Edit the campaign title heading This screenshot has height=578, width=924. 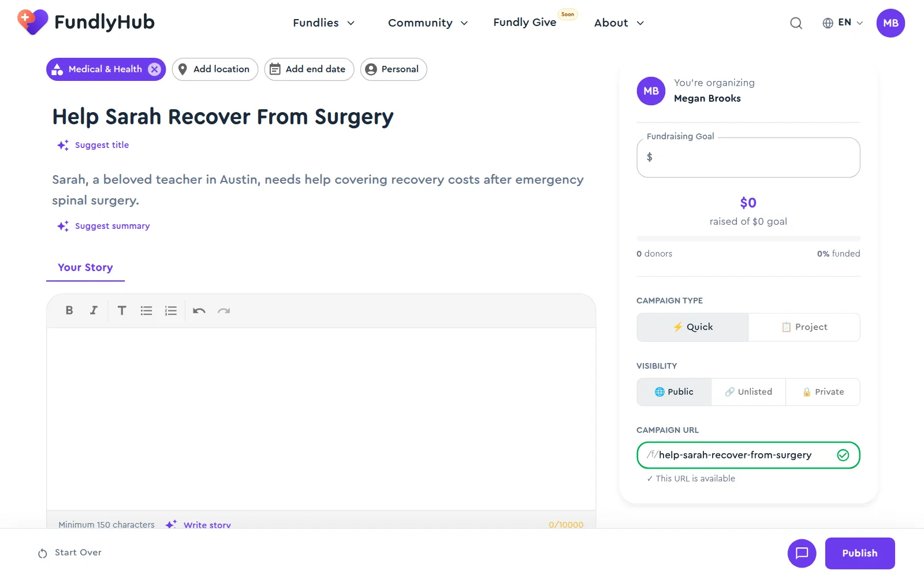pos(223,117)
